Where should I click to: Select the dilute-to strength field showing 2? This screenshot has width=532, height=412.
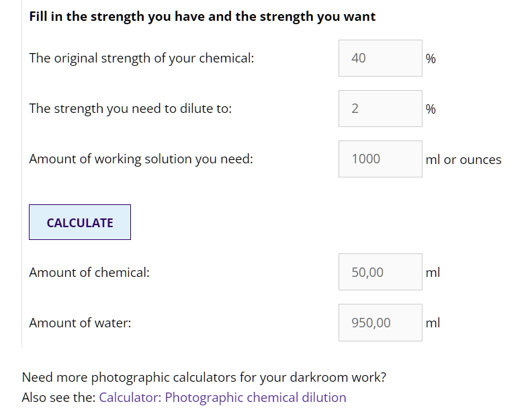point(380,109)
